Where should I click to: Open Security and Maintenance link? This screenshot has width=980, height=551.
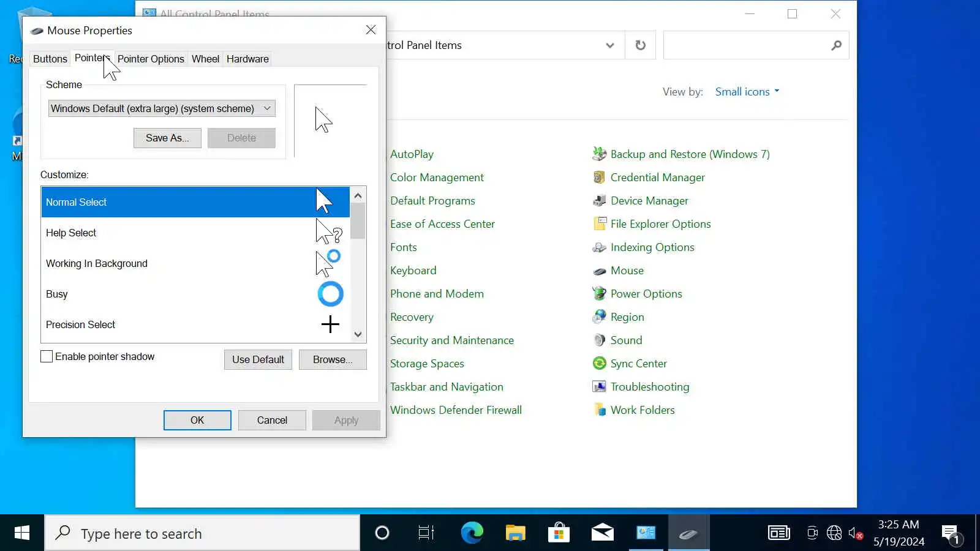click(452, 340)
